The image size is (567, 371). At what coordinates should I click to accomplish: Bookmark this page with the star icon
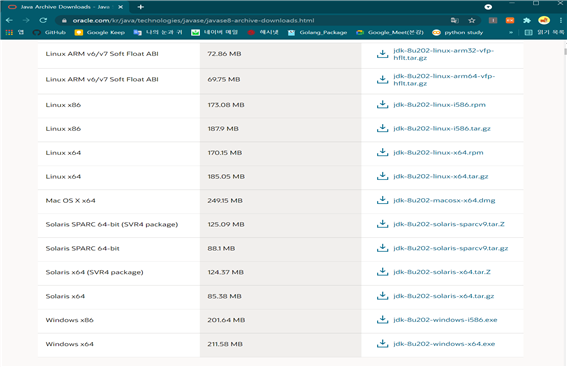point(472,20)
